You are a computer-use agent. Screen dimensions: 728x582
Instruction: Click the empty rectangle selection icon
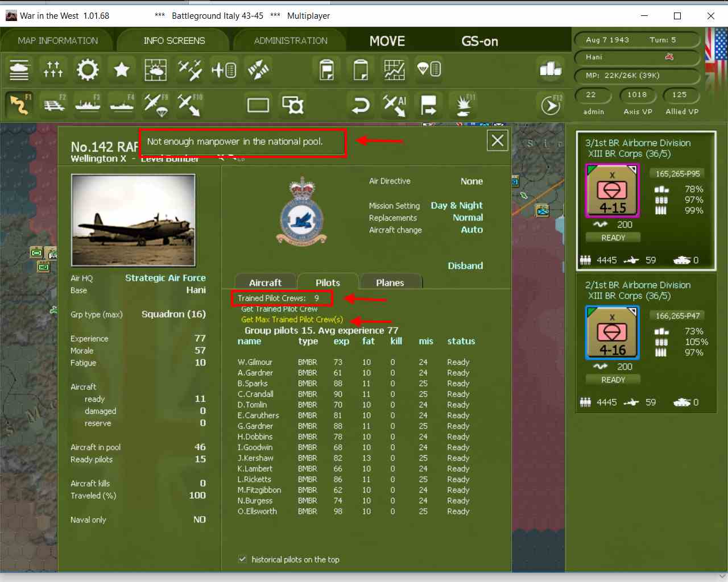258,105
